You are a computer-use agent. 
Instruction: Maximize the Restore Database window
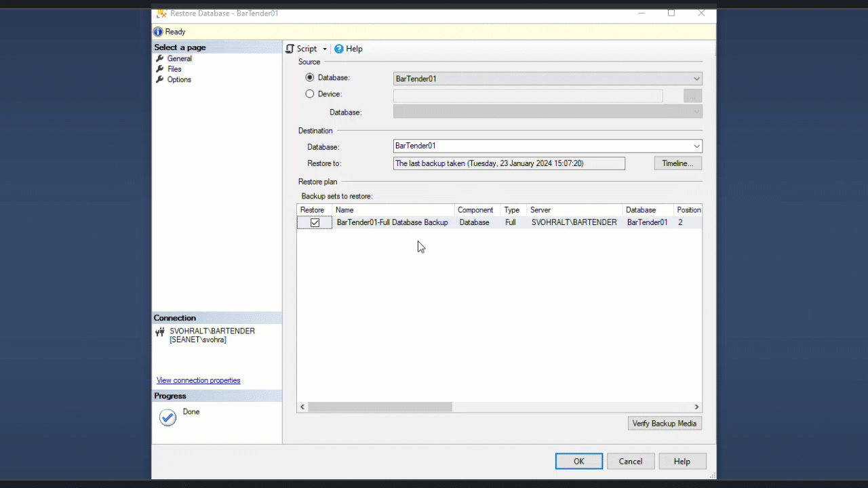pyautogui.click(x=671, y=13)
